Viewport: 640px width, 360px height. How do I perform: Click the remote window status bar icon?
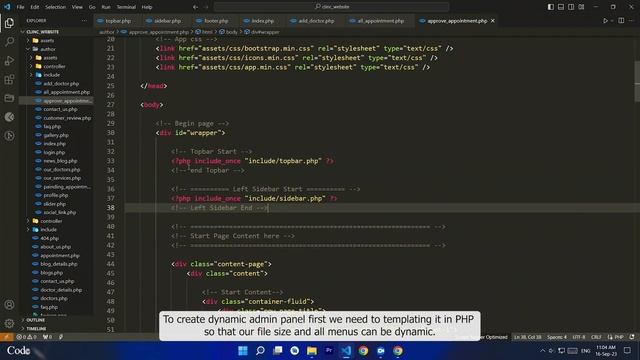tap(7, 337)
